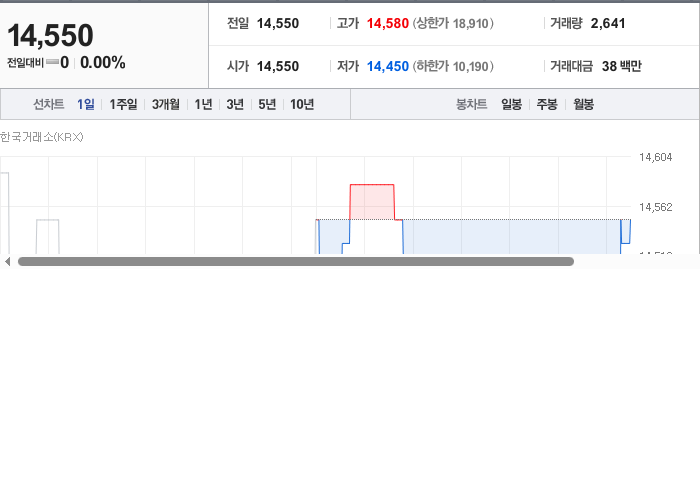Image resolution: width=700 pixels, height=490 pixels.
Task: Select the 1일 line chart period
Action: click(x=86, y=104)
